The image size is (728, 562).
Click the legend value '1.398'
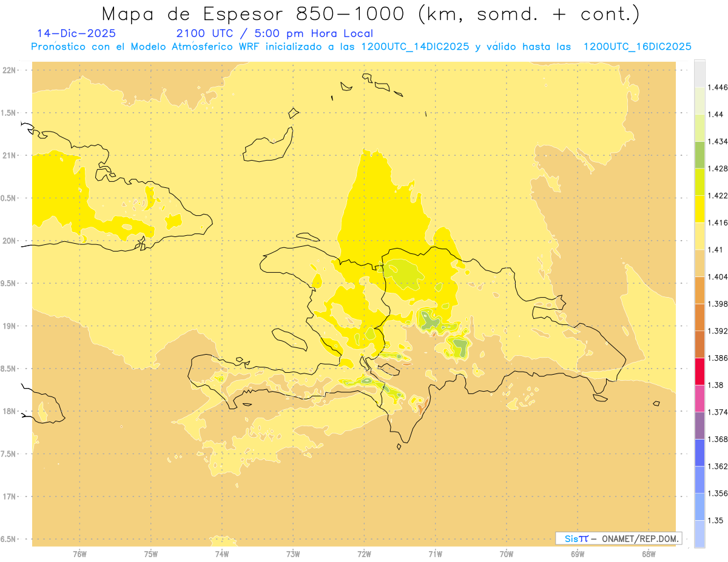[718, 304]
